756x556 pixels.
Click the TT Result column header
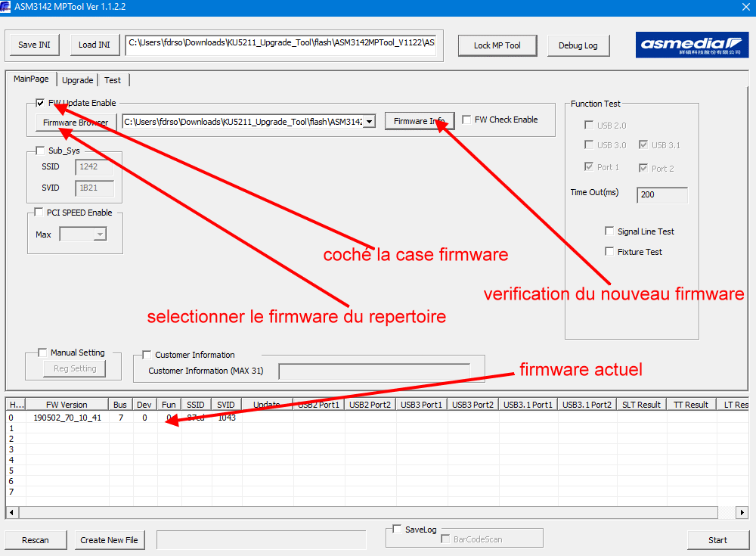691,405
